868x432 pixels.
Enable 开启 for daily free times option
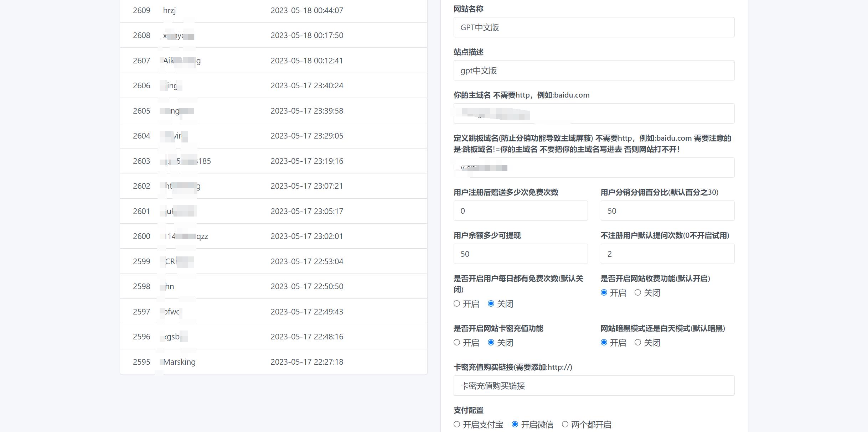click(456, 304)
